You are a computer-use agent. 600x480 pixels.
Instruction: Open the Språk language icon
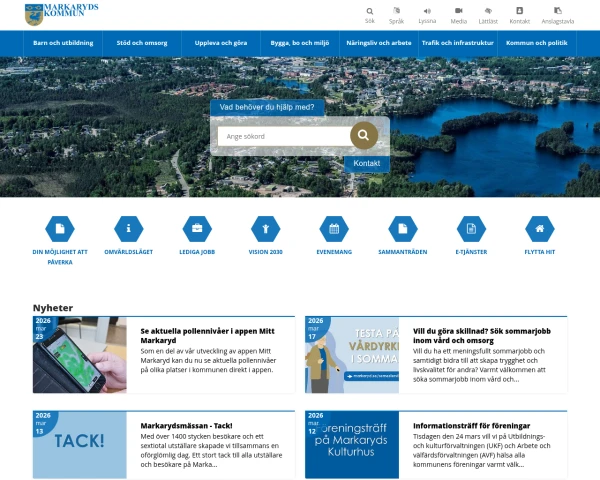(396, 11)
